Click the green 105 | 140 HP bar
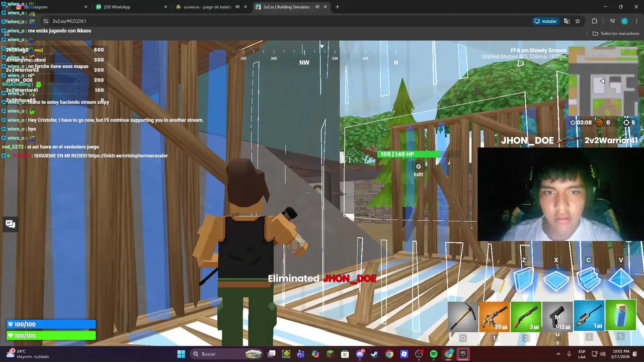The image size is (644, 362). (x=408, y=154)
